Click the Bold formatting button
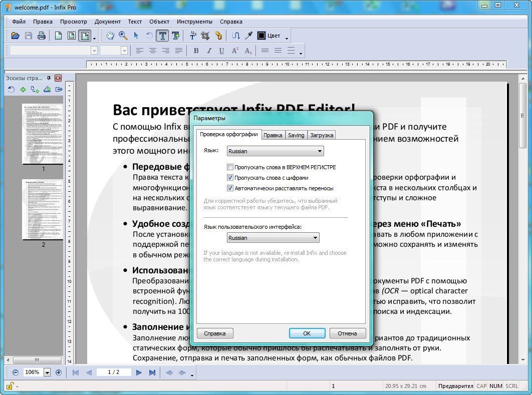This screenshot has height=395, width=532. 196,51
